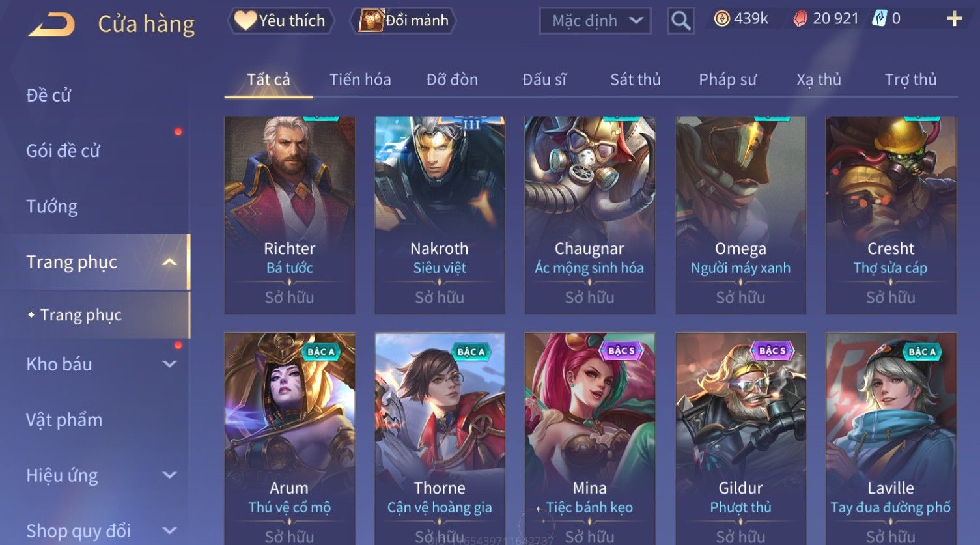Tap the red gem currency icon
Image resolution: width=980 pixels, height=545 pixels.
800,19
